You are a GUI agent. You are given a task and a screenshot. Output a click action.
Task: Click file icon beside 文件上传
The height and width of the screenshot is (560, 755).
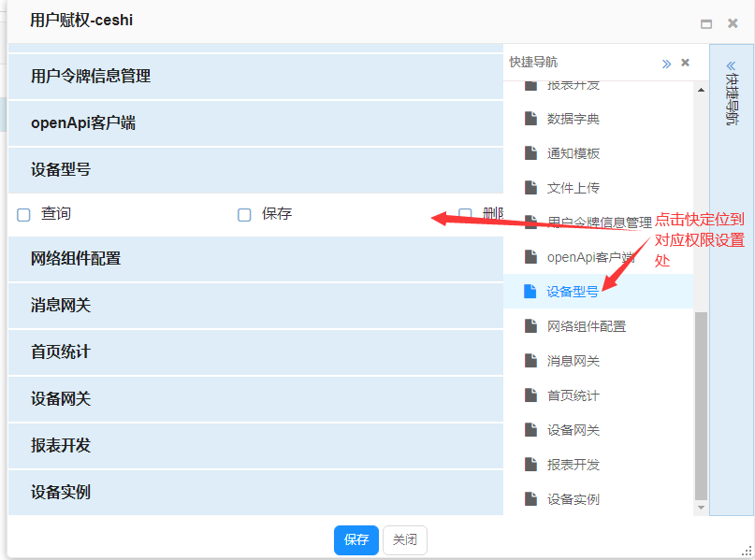[530, 188]
